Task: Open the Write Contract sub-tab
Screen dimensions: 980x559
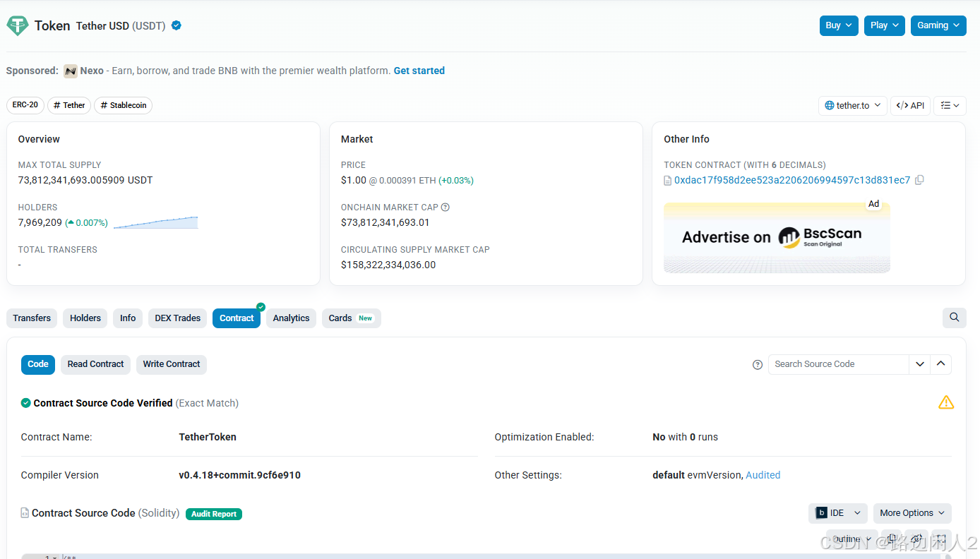Action: 172,364
